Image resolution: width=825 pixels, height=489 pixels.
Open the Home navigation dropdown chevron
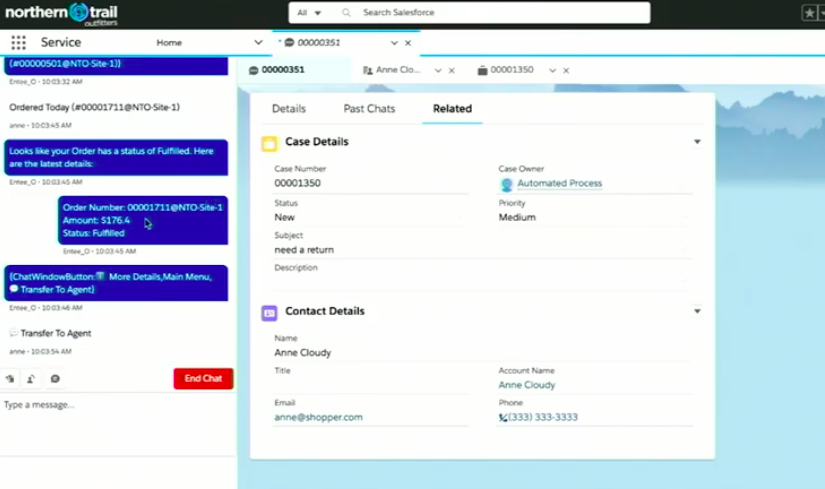258,43
